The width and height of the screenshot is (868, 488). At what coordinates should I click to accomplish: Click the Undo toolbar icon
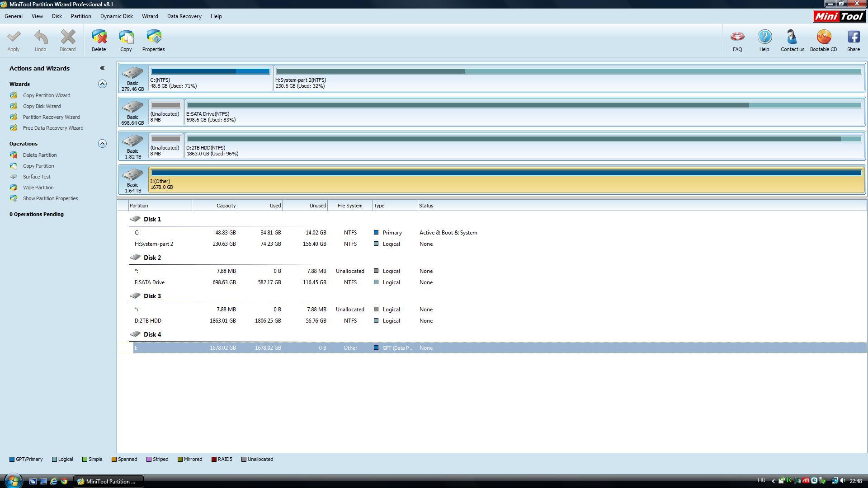[41, 37]
